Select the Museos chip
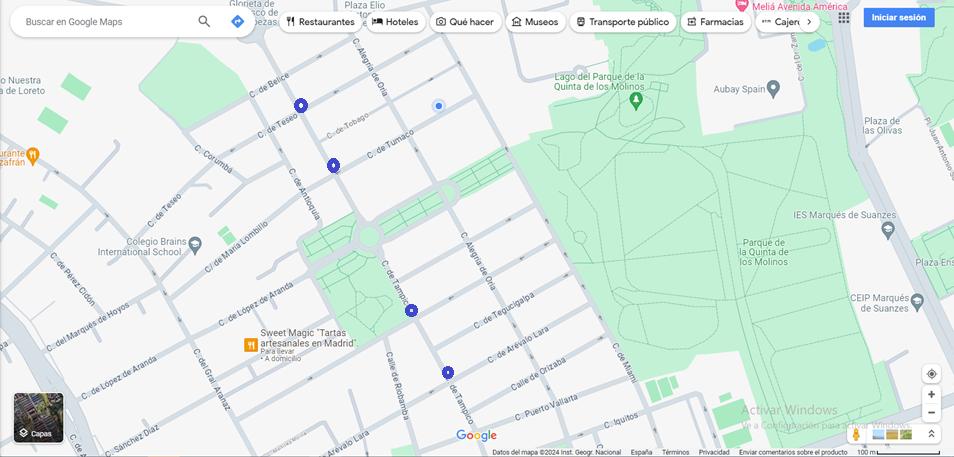 click(535, 22)
